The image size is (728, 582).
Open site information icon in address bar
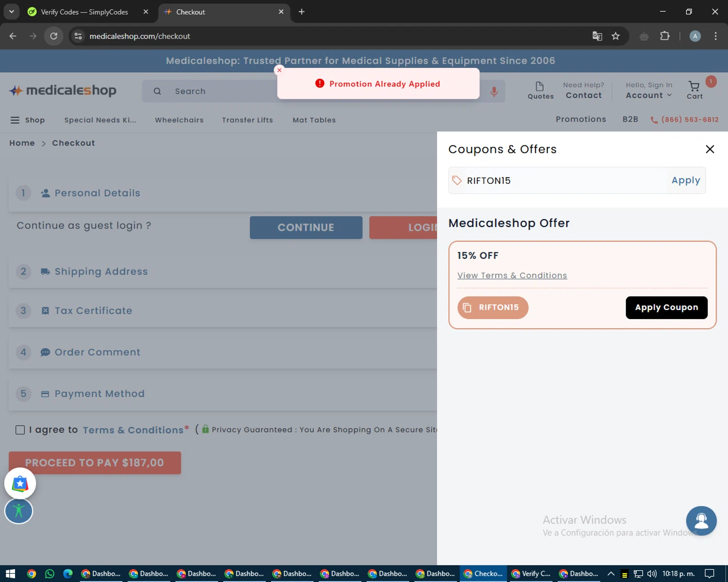tap(78, 36)
